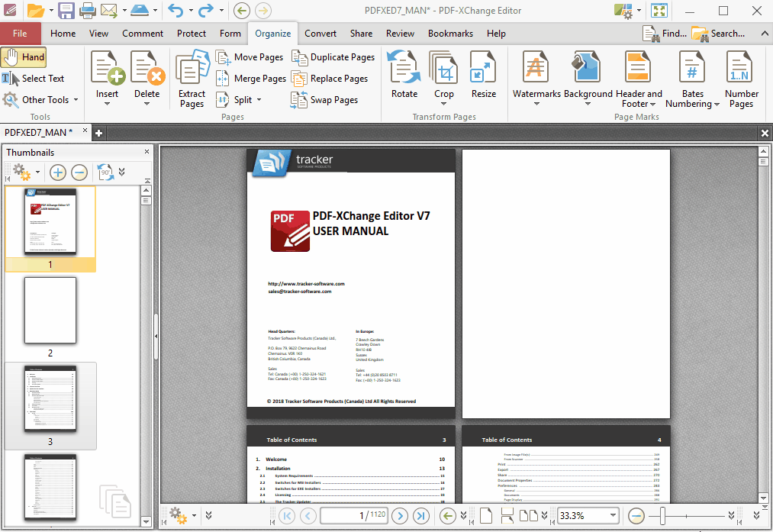Switch to the Home ribbon tab
This screenshot has width=773, height=532.
[63, 34]
